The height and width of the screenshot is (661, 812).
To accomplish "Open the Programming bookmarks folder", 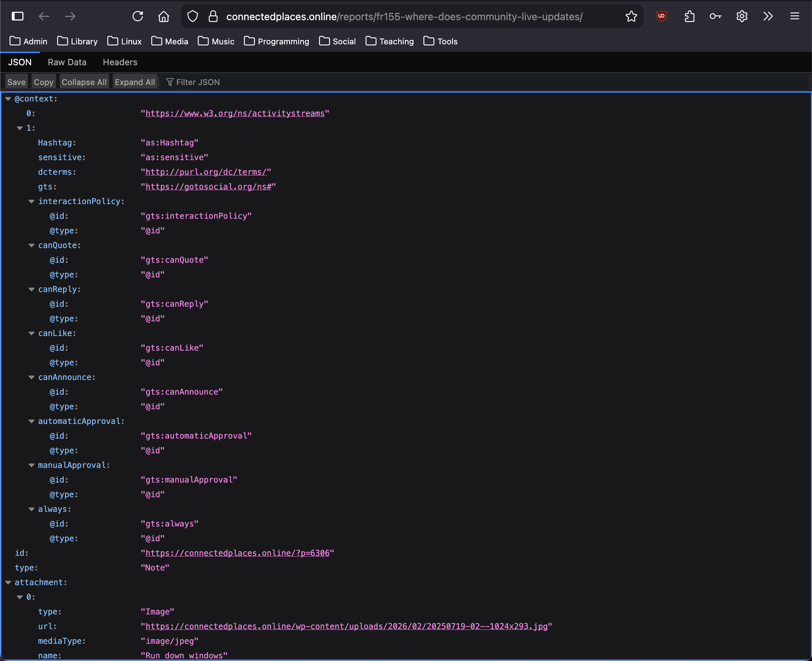I will click(276, 41).
